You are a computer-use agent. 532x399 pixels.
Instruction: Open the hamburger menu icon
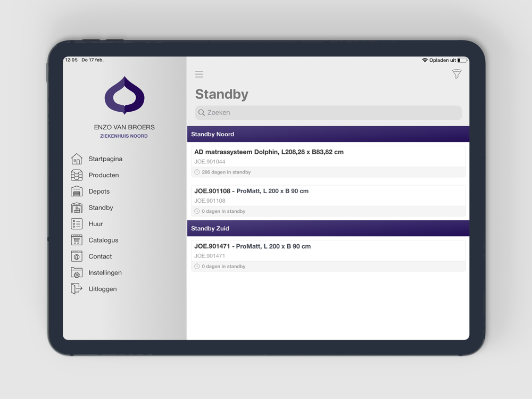point(199,74)
